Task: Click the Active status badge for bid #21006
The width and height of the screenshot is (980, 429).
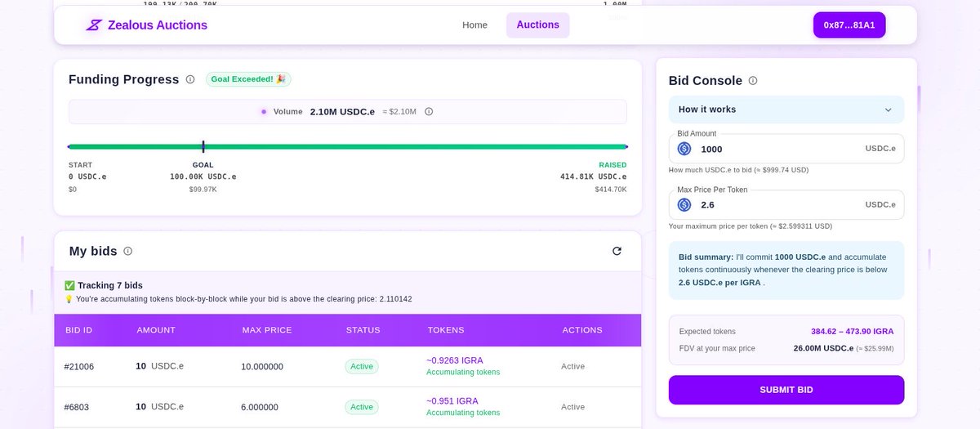Action: point(362,366)
